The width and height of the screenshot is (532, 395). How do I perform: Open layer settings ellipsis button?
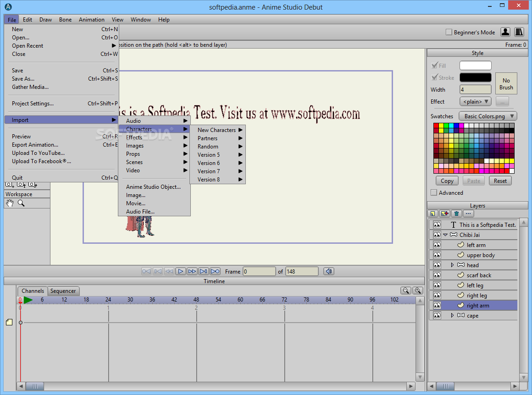pos(468,214)
